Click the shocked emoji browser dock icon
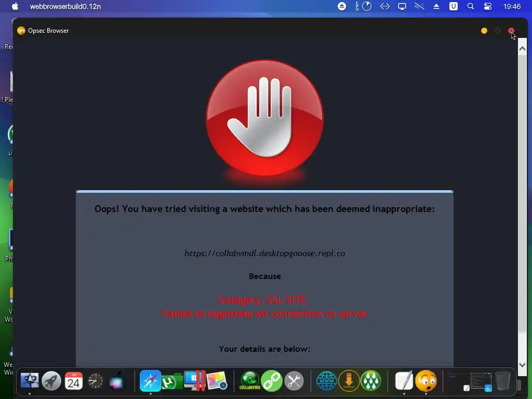 426,381
